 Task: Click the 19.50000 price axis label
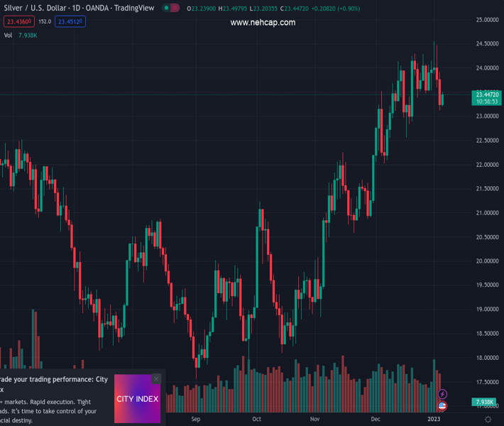pos(487,285)
